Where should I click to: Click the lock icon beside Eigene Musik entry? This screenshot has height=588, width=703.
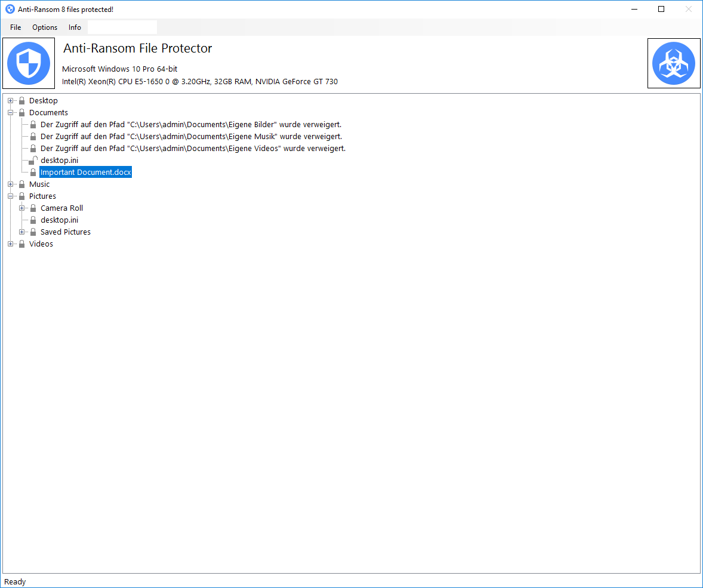(x=33, y=136)
